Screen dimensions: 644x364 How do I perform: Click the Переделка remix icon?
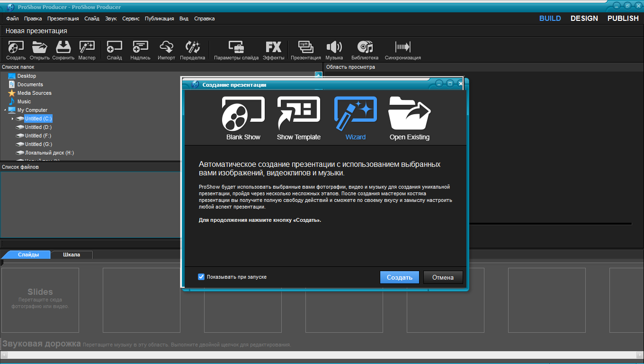coord(192,50)
